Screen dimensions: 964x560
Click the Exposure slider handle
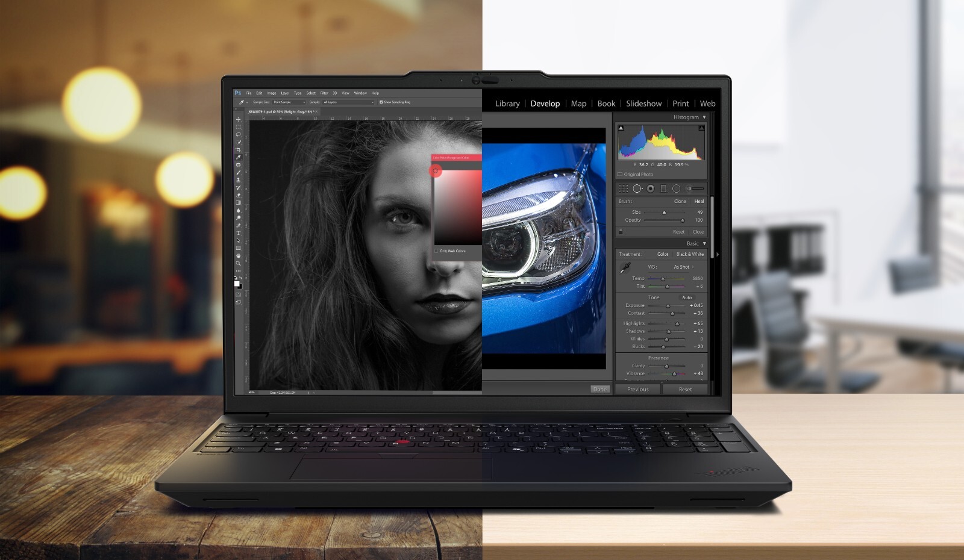tap(668, 306)
